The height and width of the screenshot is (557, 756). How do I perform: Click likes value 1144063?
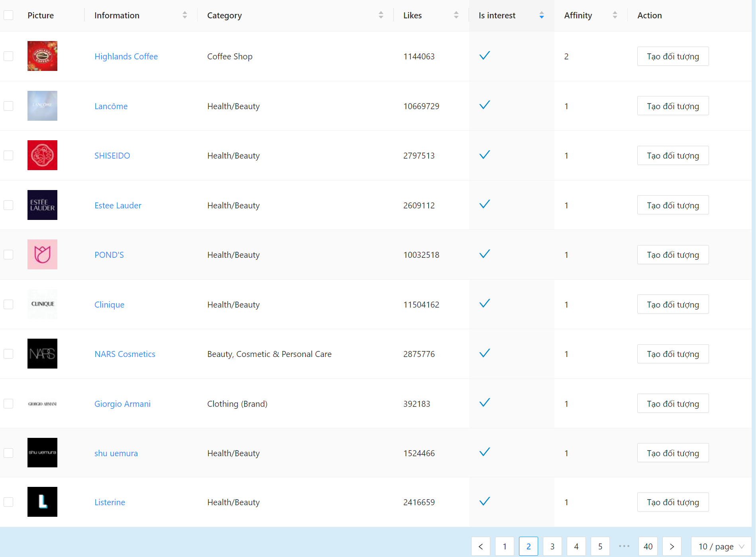pyautogui.click(x=419, y=57)
